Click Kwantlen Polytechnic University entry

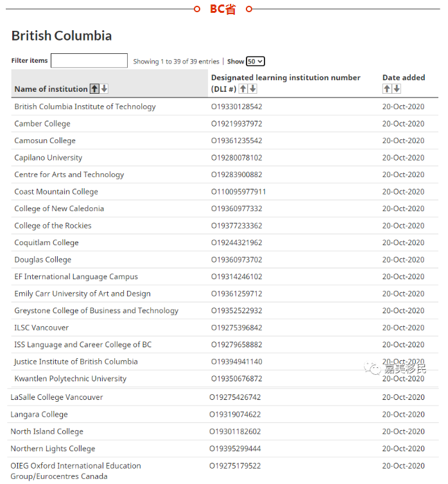[x=71, y=379]
